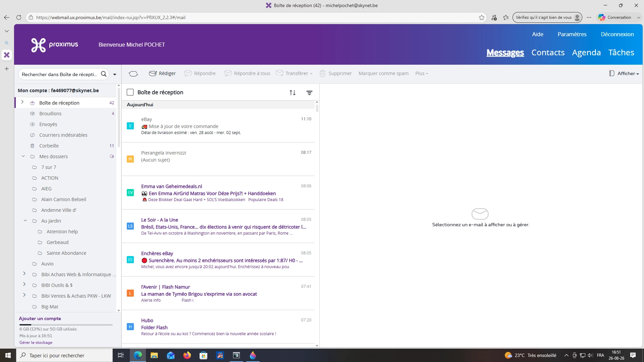
Task: Expand Bibi Ventes & Achats PKW folder
Action: point(24,295)
